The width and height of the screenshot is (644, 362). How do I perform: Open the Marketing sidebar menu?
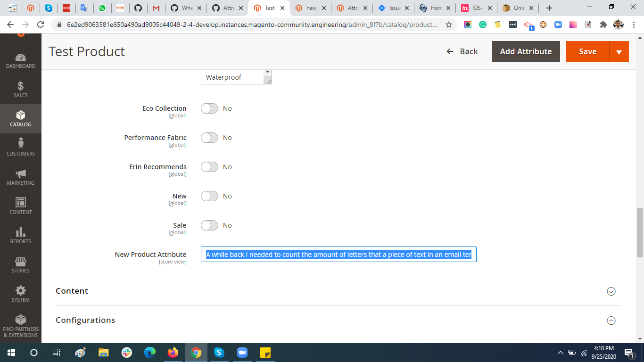(20, 177)
